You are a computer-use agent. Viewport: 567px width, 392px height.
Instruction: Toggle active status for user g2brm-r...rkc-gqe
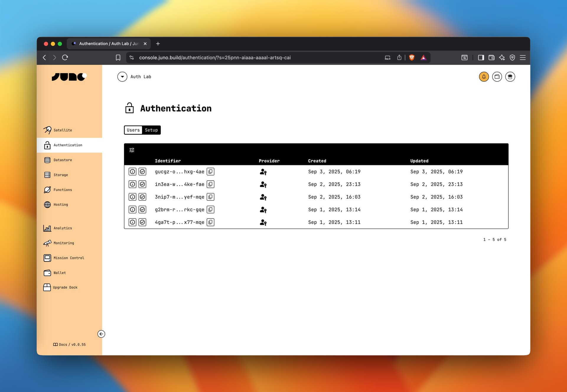coord(142,210)
